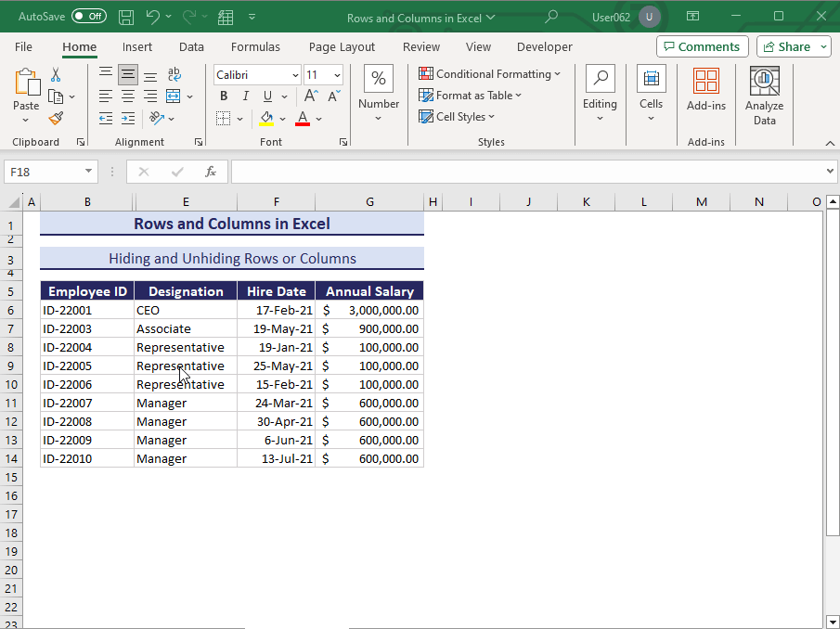Click the Increase Font Size icon

coord(310,96)
